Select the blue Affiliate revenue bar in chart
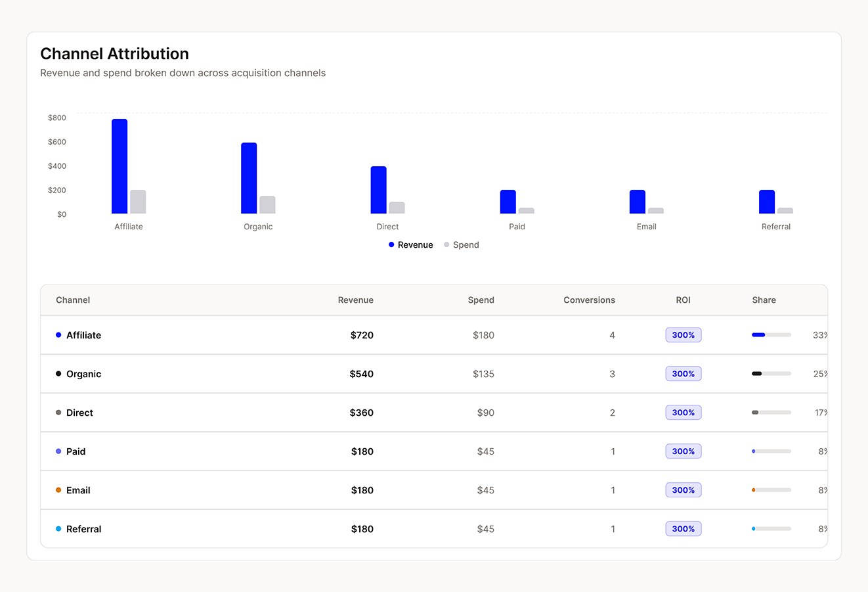 point(119,166)
